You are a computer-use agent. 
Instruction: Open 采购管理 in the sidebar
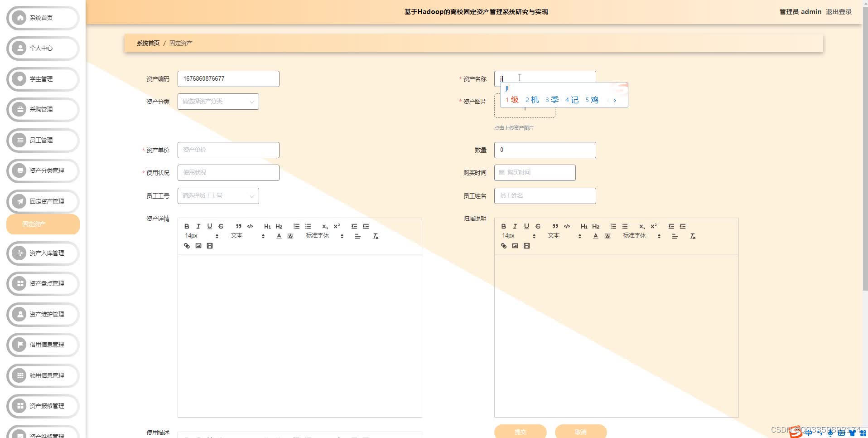(x=43, y=110)
